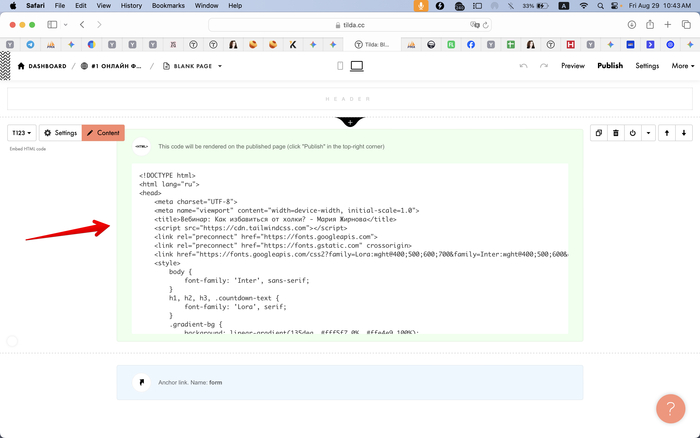The height and width of the screenshot is (438, 700).
Task: Open the Bookmarks menu in menu bar
Action: [x=167, y=6]
